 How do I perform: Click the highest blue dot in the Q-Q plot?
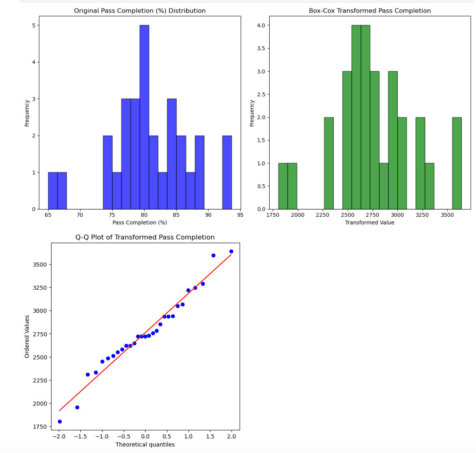[x=232, y=251]
